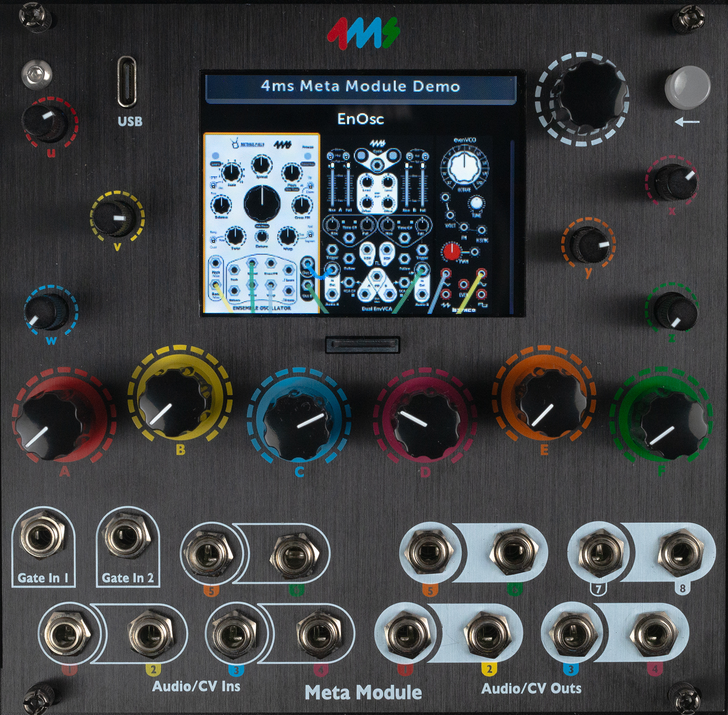Click the microSD card slot

coord(363,345)
